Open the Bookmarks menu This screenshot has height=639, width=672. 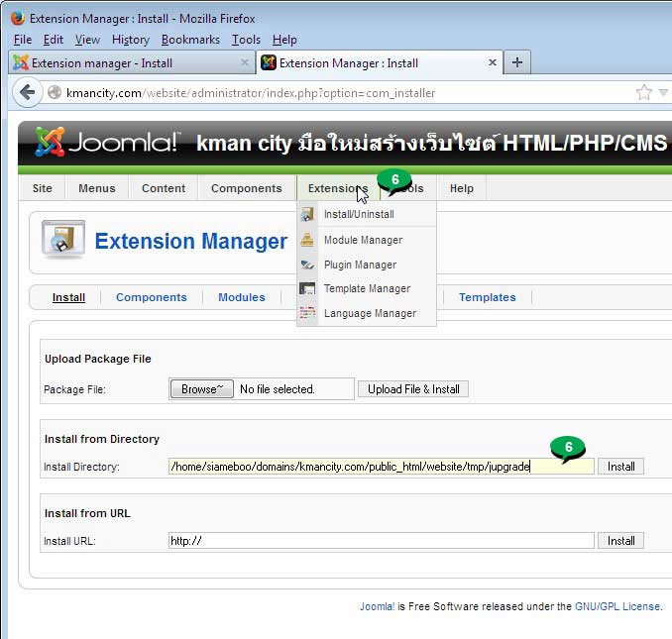point(190,40)
